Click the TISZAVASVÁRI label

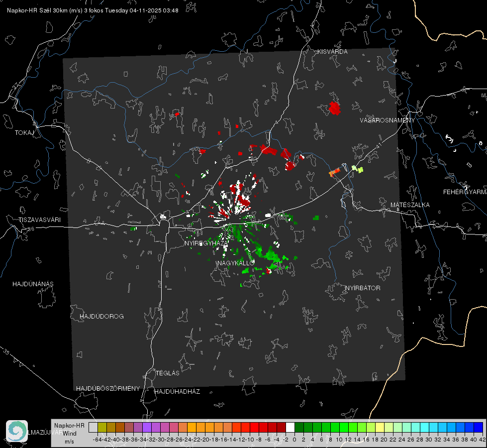[40, 220]
